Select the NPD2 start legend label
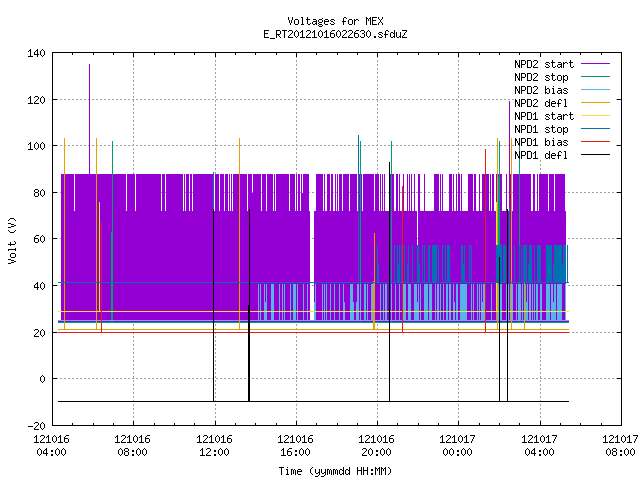 544,64
